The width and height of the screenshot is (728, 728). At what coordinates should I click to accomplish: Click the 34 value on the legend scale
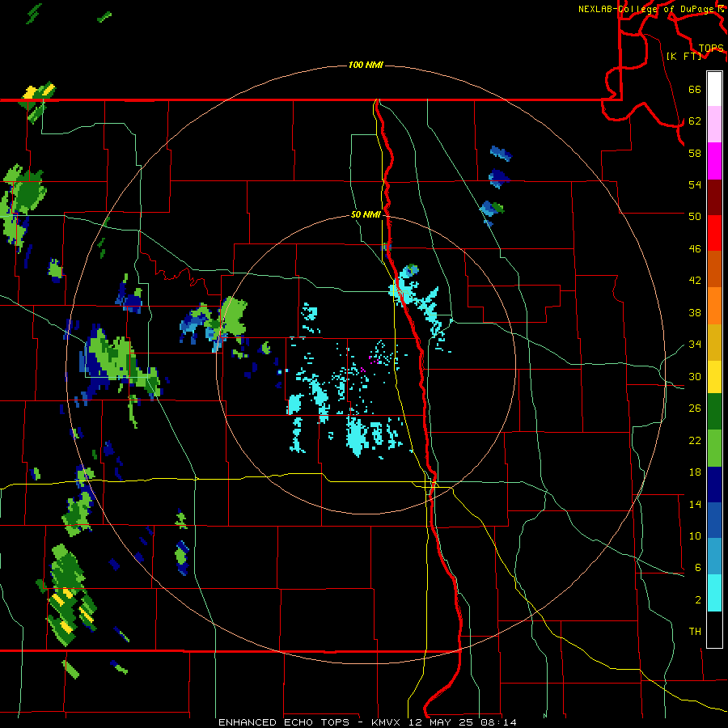pos(695,344)
